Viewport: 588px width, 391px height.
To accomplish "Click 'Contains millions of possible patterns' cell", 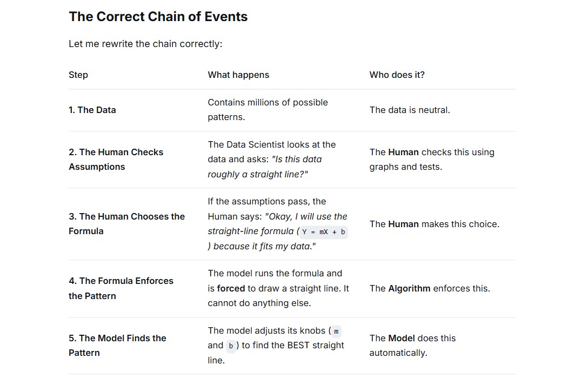I will coord(268,110).
